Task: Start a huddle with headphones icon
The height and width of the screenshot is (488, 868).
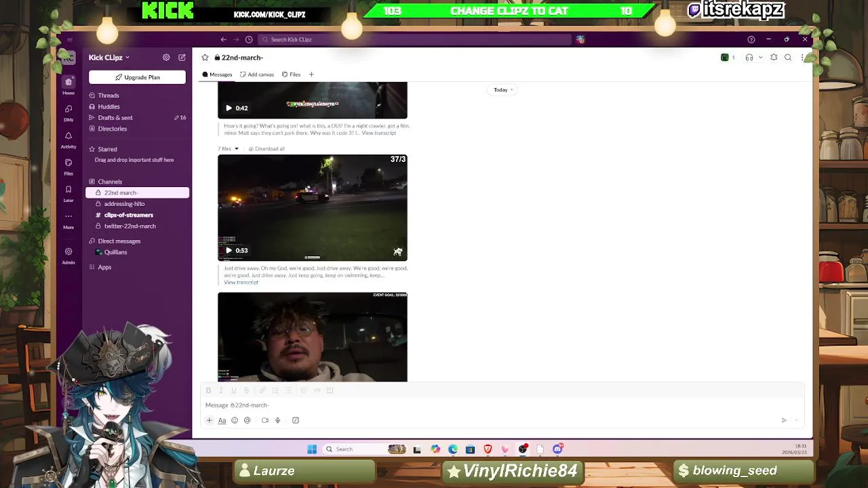Action: pyautogui.click(x=749, y=58)
